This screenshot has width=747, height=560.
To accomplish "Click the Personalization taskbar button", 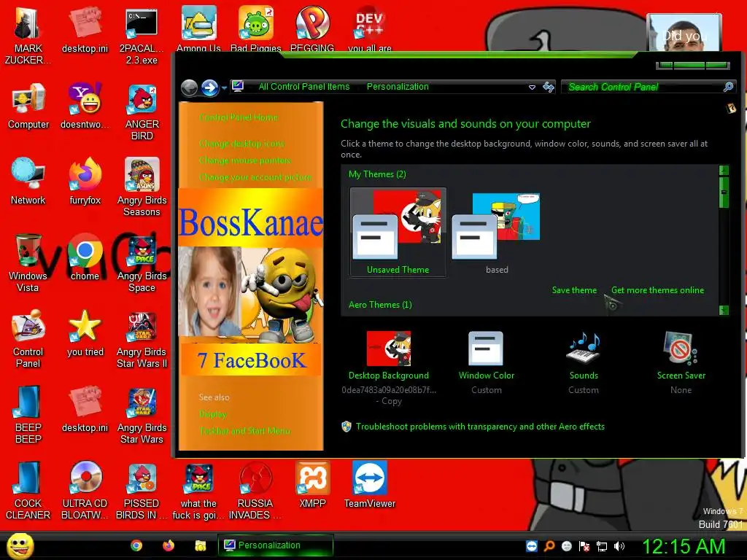I will (275, 545).
